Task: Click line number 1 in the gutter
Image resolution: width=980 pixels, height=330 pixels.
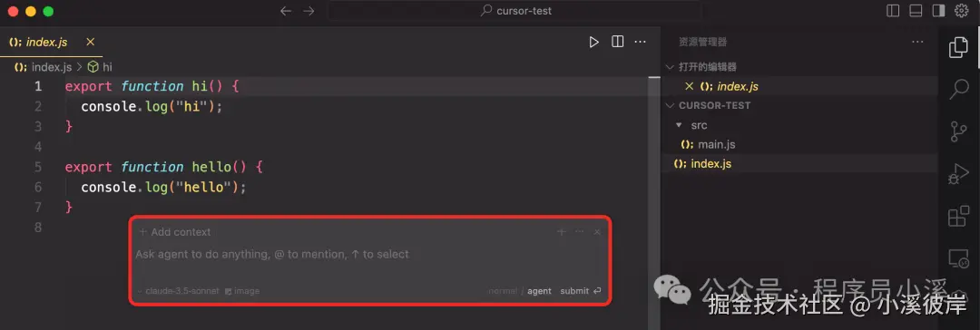Action: pos(39,86)
